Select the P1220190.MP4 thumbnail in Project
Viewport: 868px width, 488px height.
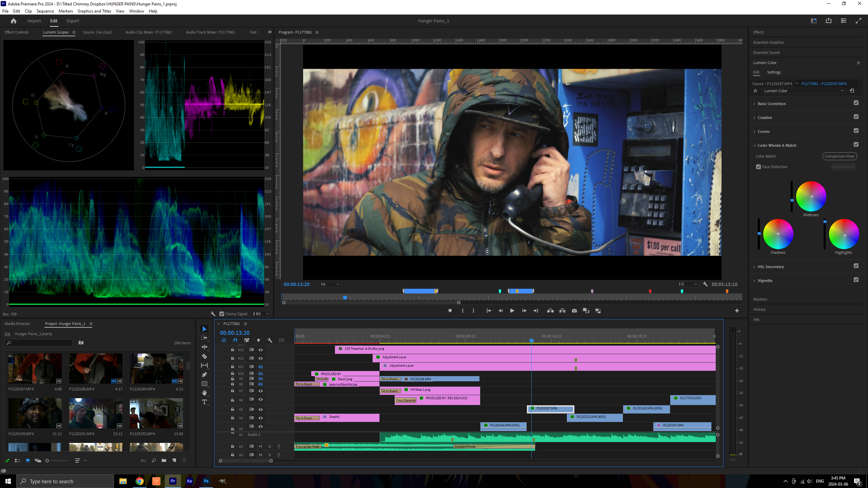35,413
